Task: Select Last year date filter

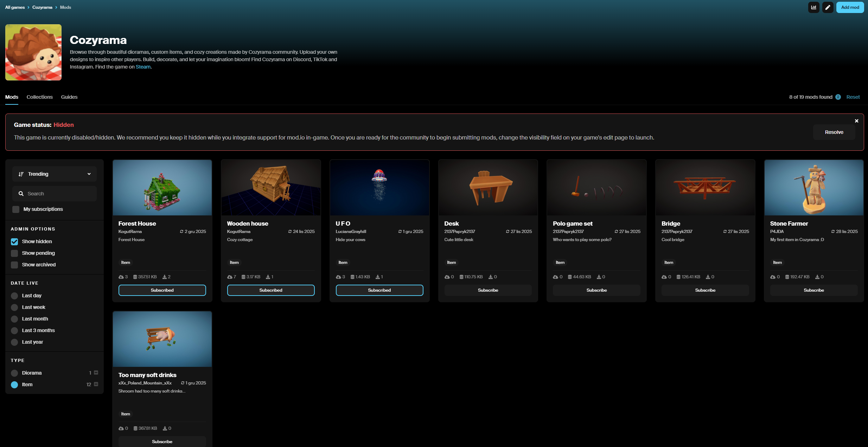Action: click(x=14, y=342)
